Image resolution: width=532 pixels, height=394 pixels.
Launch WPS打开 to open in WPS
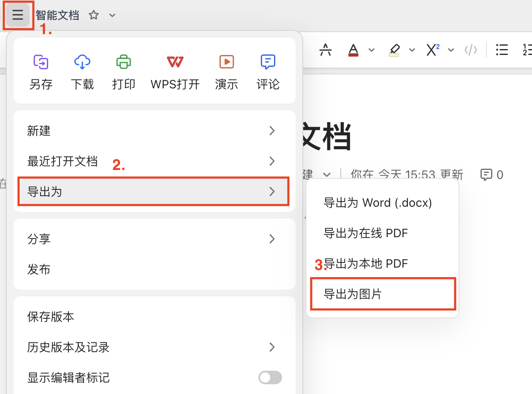click(175, 71)
